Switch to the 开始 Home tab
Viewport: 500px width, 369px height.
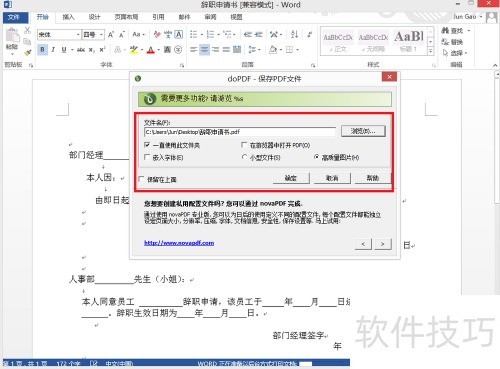pos(42,17)
